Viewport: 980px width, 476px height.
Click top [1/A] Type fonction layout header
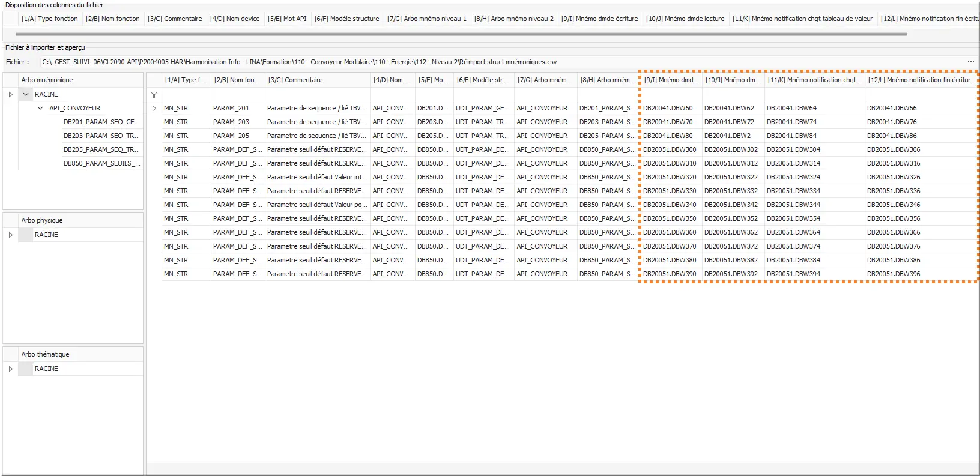(x=49, y=19)
